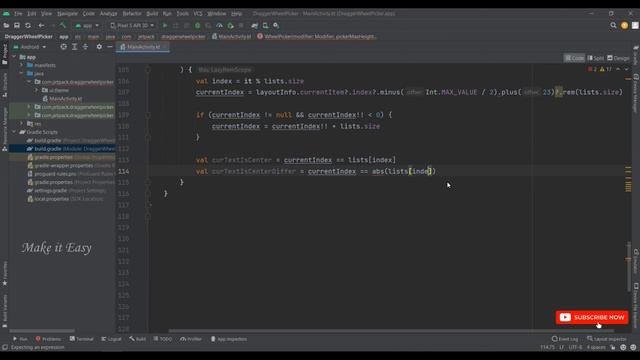Collapse the app module tree node
The image size is (640, 360).
[14, 57]
